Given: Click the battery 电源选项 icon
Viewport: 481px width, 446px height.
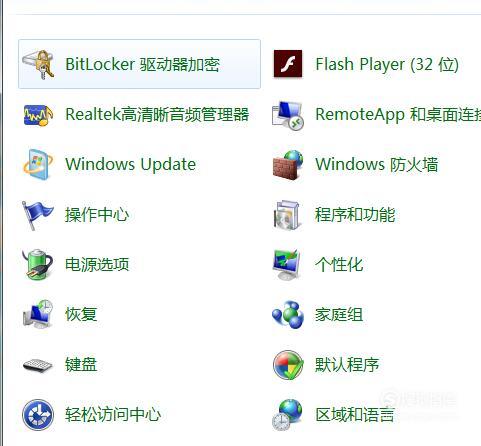Looking at the screenshot, I should pyautogui.click(x=38, y=264).
